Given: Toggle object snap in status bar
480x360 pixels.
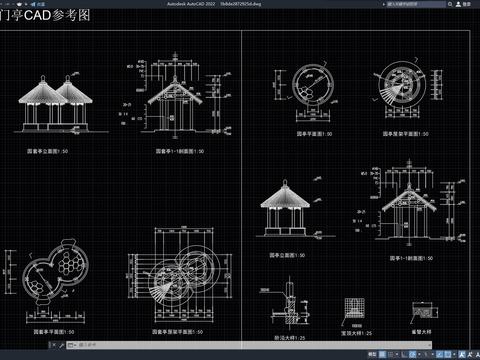Looking at the screenshot, I should point(447,354).
